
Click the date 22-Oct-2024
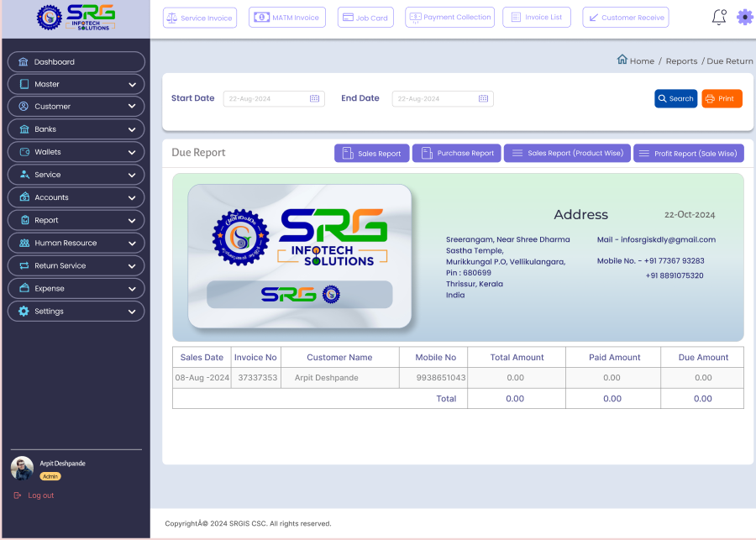click(x=690, y=215)
